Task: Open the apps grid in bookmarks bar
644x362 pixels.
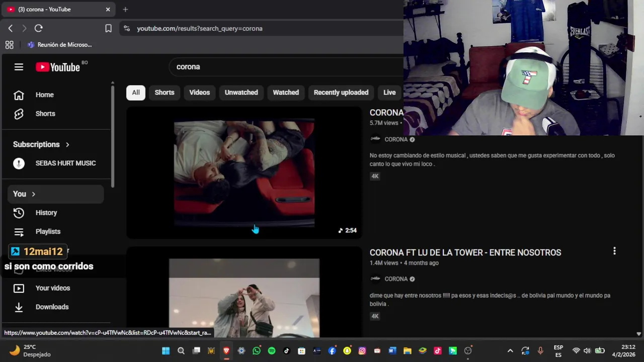Action: pos(9,45)
